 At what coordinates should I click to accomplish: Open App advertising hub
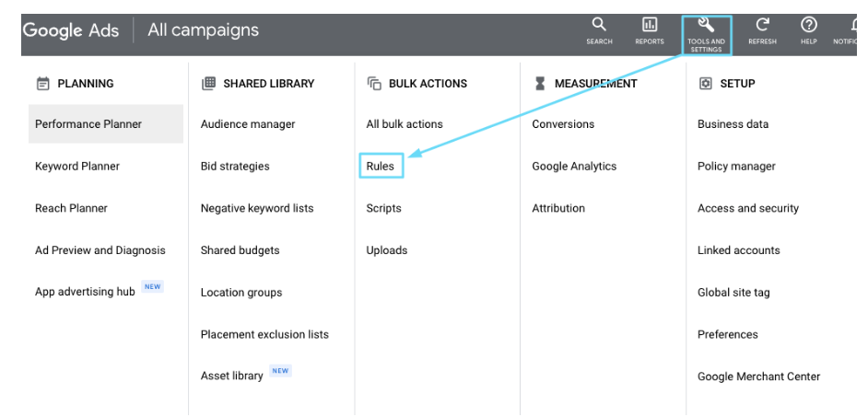coord(85,293)
